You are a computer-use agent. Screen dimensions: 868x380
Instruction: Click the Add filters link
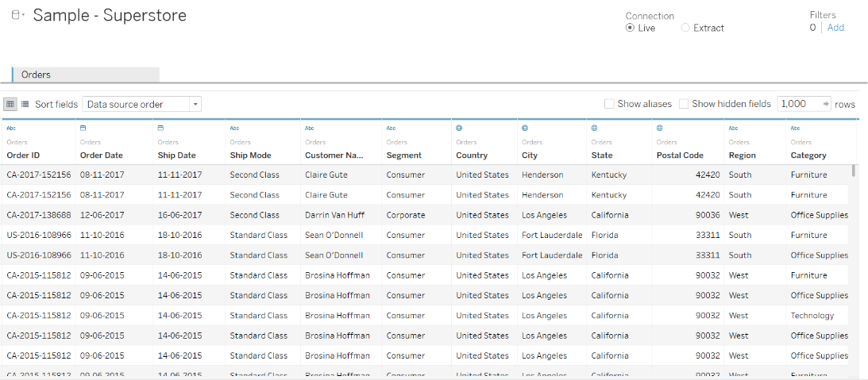(835, 27)
